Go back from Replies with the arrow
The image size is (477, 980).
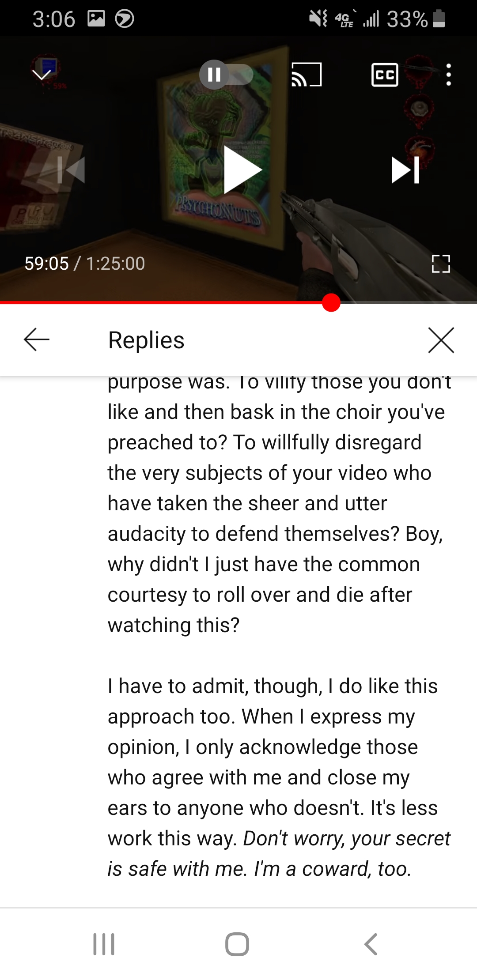coord(37,339)
